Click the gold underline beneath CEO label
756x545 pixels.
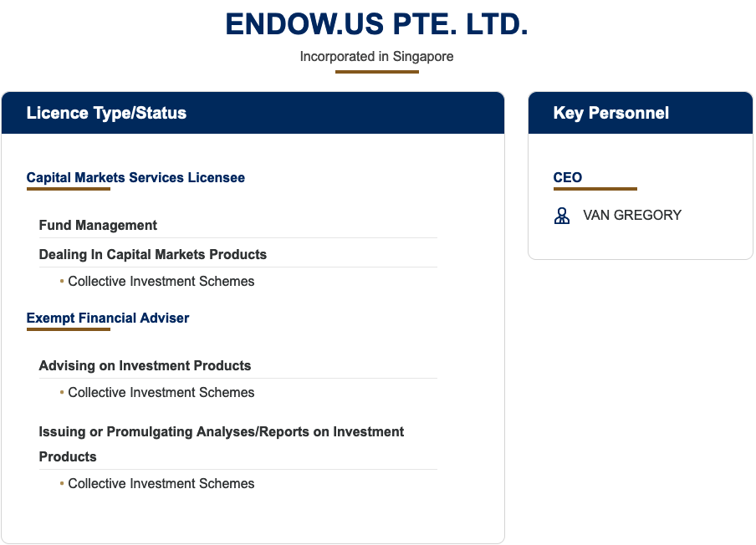pos(595,189)
